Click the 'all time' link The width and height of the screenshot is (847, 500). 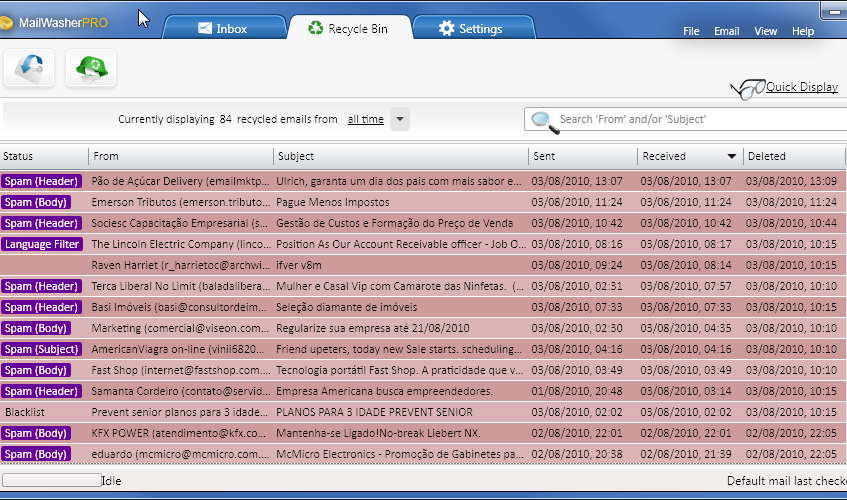[366, 119]
